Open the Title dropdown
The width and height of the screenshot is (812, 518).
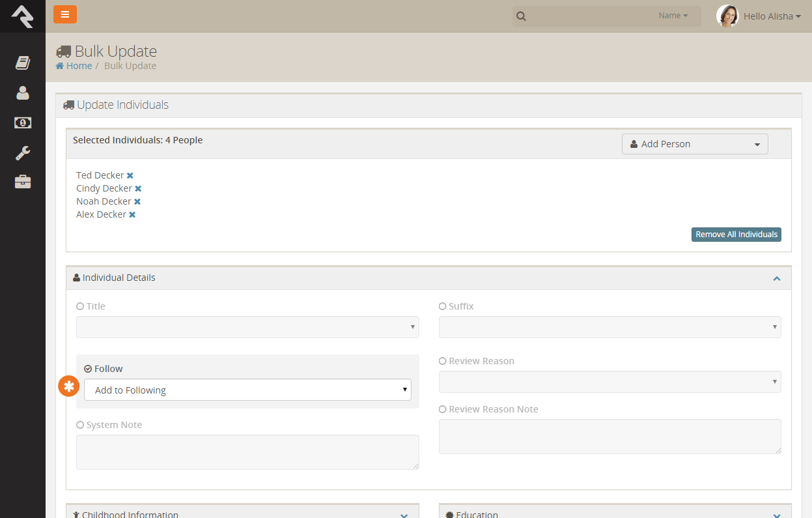tap(247, 327)
